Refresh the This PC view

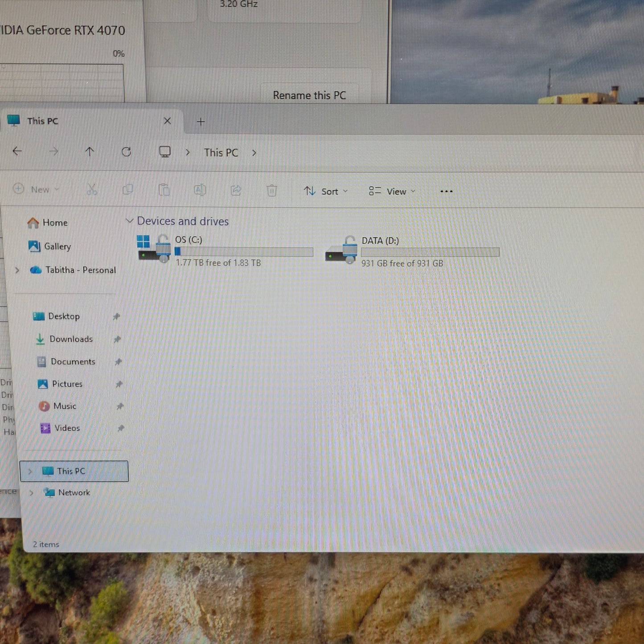click(126, 152)
